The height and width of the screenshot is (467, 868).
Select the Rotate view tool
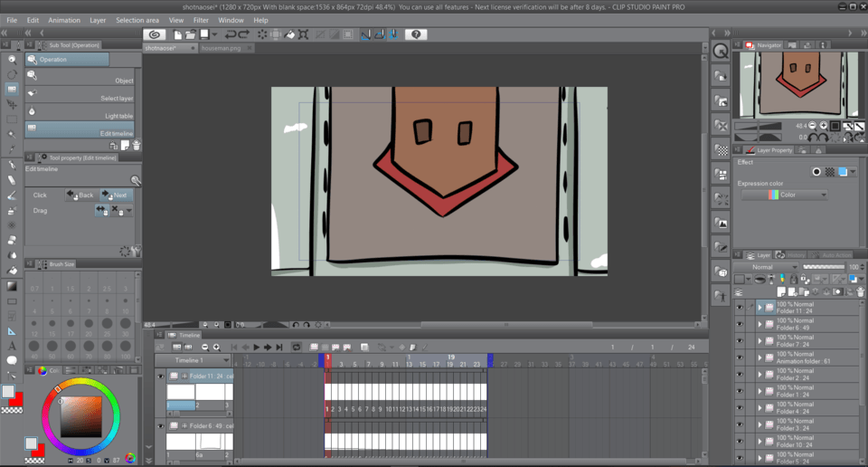tap(12, 74)
